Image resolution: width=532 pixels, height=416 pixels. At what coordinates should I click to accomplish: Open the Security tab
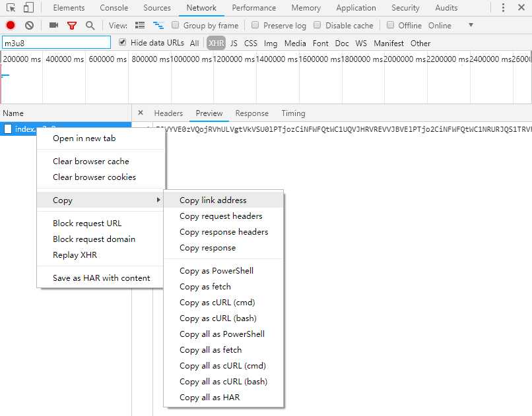click(405, 8)
